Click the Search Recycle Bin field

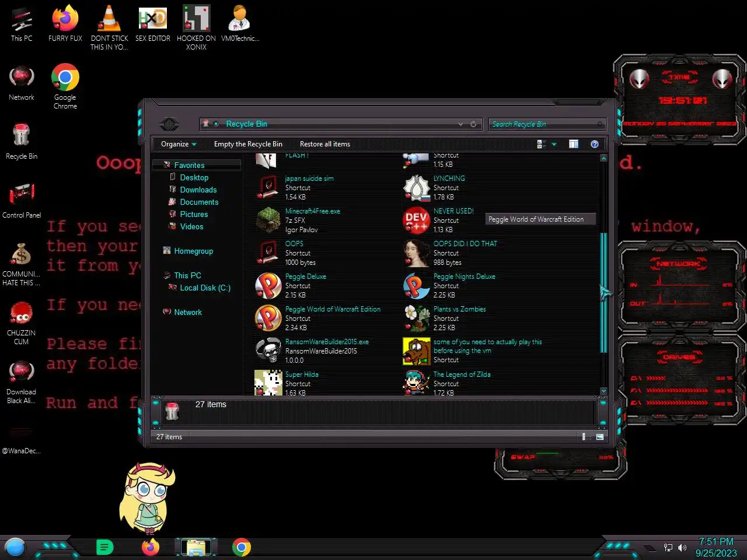pos(547,124)
